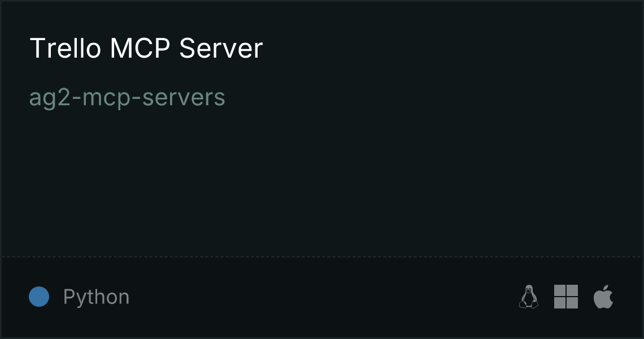Screen dimensions: 644x339
Task: Click the blue circle beside Python
Action: tap(39, 297)
